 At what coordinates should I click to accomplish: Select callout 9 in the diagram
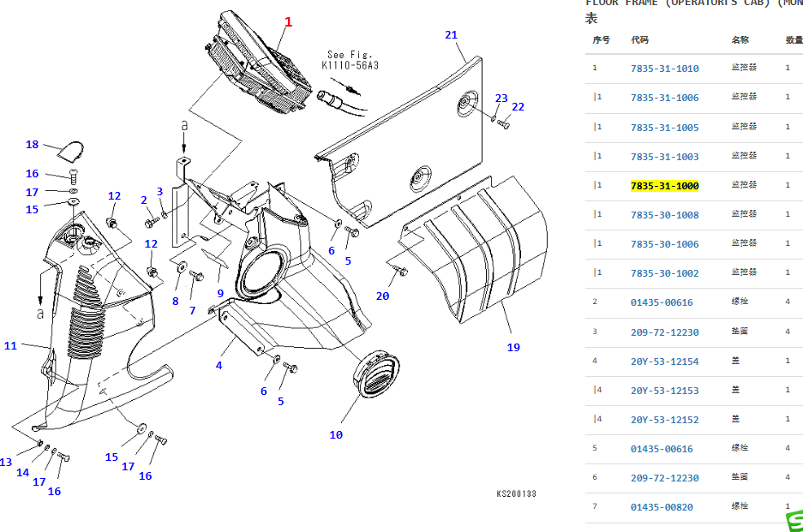(220, 293)
